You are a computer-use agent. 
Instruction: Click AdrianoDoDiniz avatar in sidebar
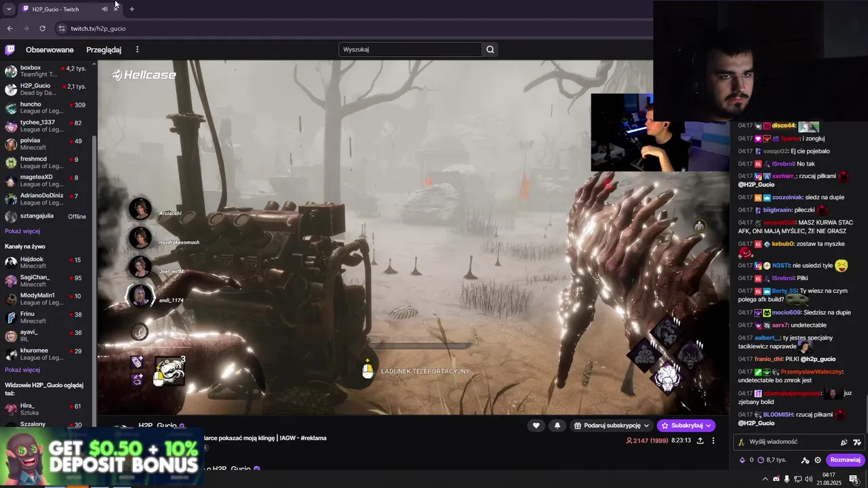click(x=11, y=199)
